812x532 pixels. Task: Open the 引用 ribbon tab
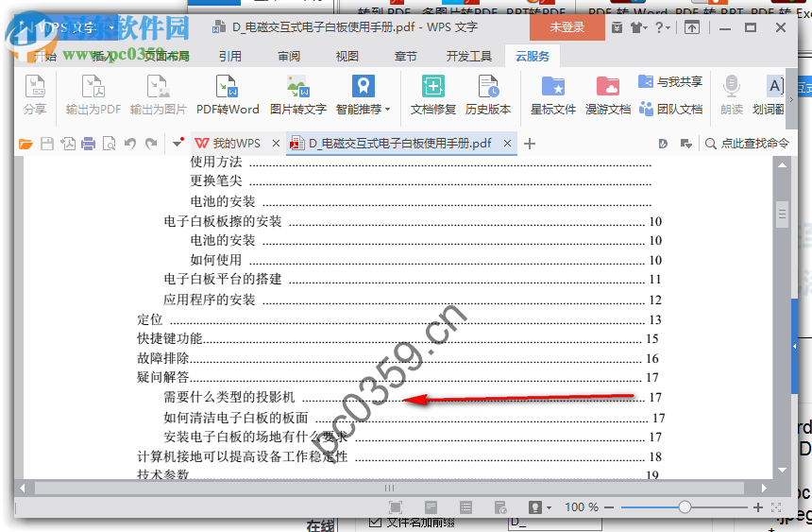(x=230, y=56)
